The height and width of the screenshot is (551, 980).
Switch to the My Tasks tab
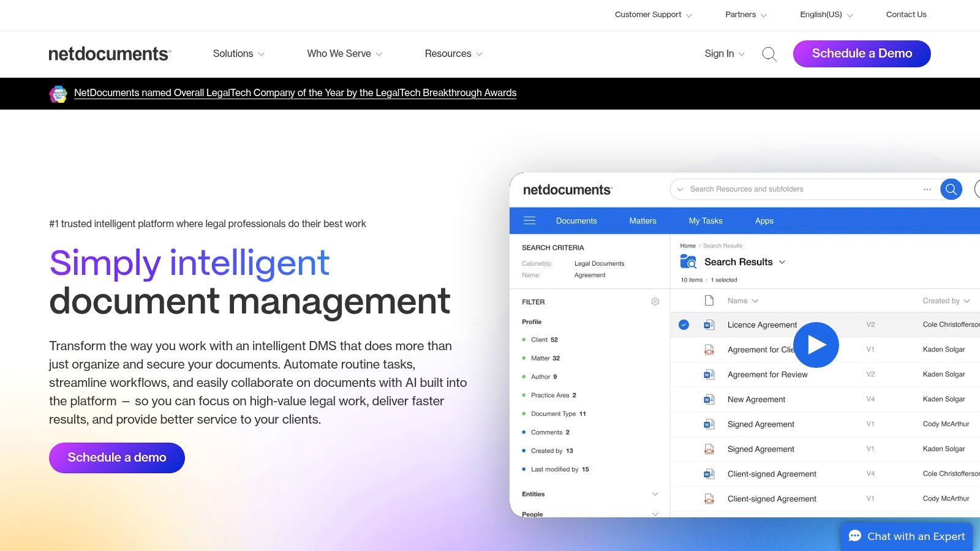pyautogui.click(x=705, y=220)
